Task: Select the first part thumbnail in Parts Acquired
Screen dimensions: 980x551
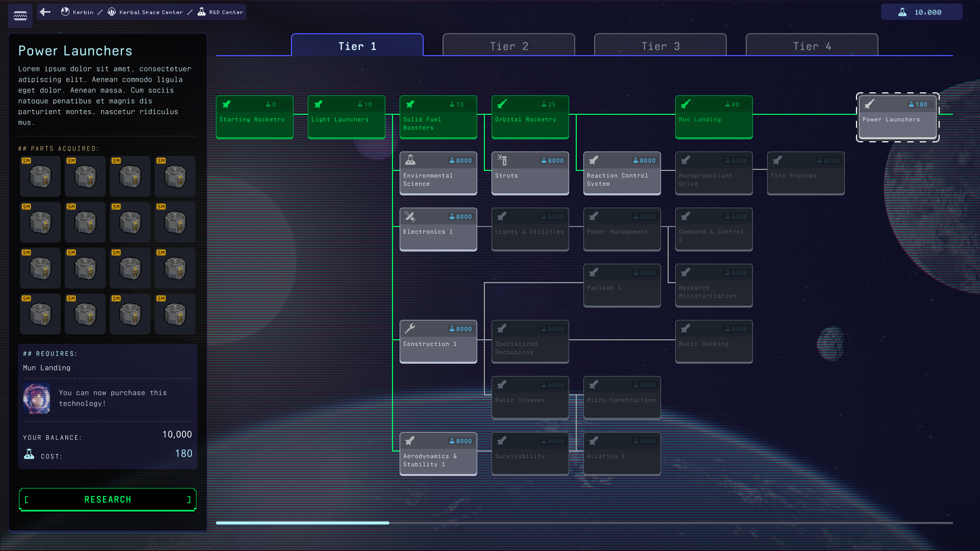Action: tap(40, 177)
